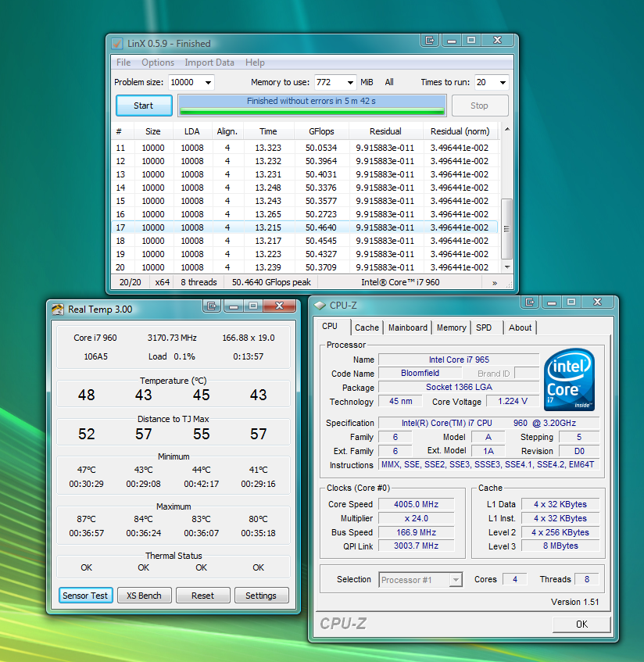
Task: Click the '50.4640 GFlops peak' status entry
Action: pyautogui.click(x=271, y=282)
